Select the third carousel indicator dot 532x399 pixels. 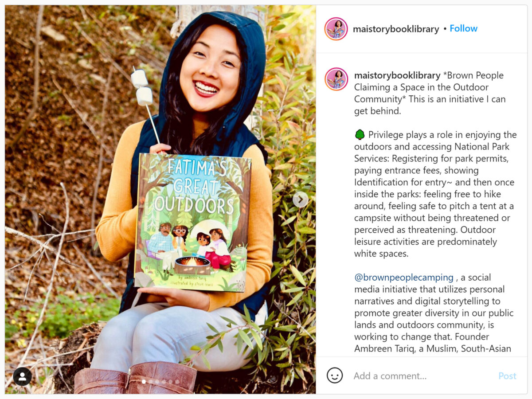pos(157,382)
